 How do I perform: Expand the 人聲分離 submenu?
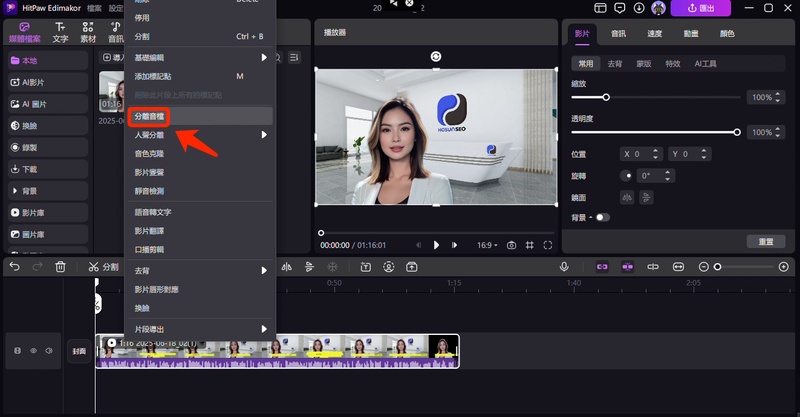click(264, 135)
